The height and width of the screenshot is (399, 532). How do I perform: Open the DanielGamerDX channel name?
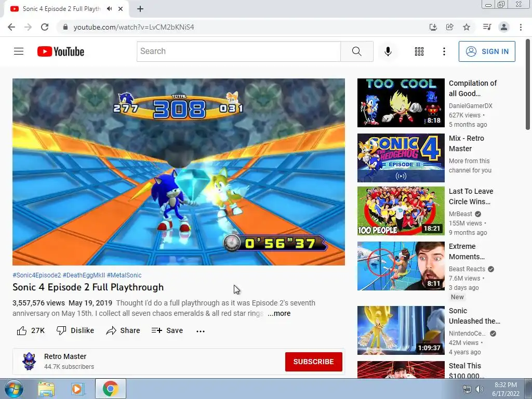470,106
